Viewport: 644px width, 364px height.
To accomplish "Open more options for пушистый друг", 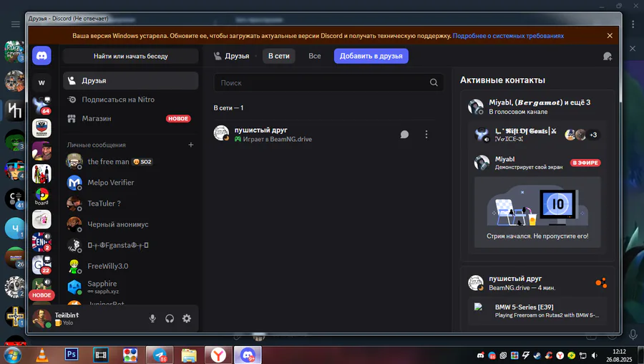I will pyautogui.click(x=426, y=135).
